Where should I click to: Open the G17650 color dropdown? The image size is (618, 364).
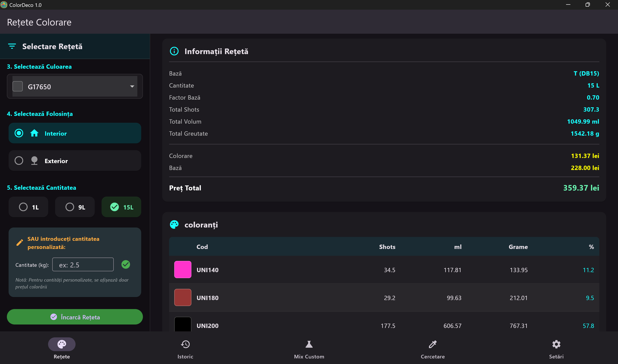point(75,86)
